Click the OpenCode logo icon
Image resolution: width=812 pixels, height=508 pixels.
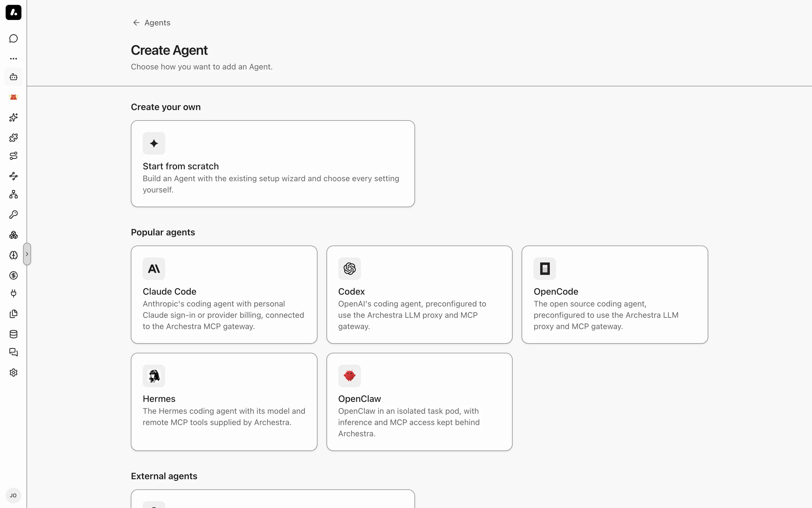(545, 269)
